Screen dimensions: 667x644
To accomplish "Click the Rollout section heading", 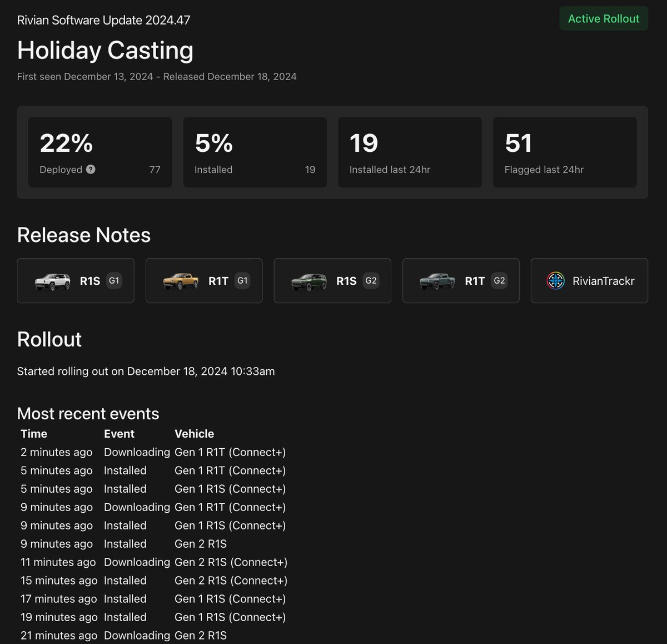I will click(49, 340).
